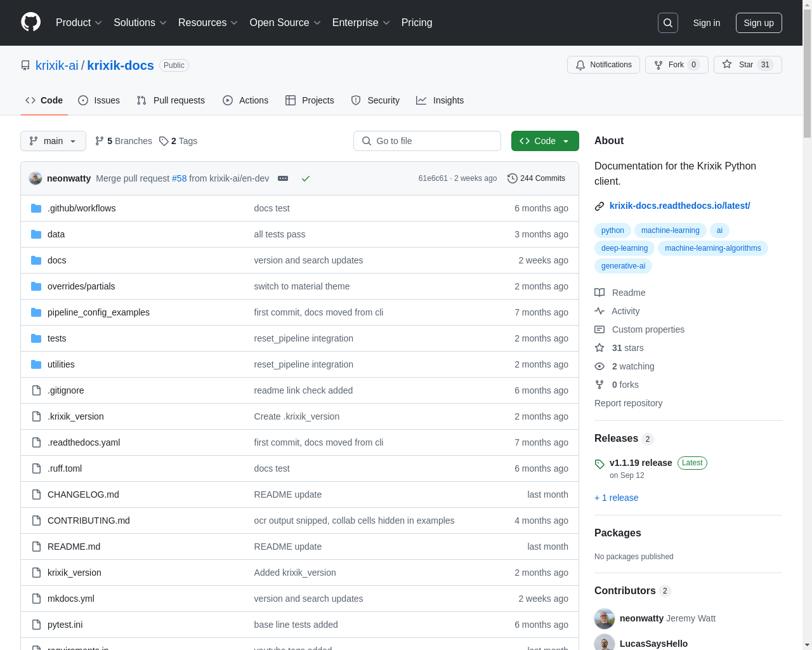The height and width of the screenshot is (650, 812).
Task: Click the Sign in link
Action: [x=707, y=23]
